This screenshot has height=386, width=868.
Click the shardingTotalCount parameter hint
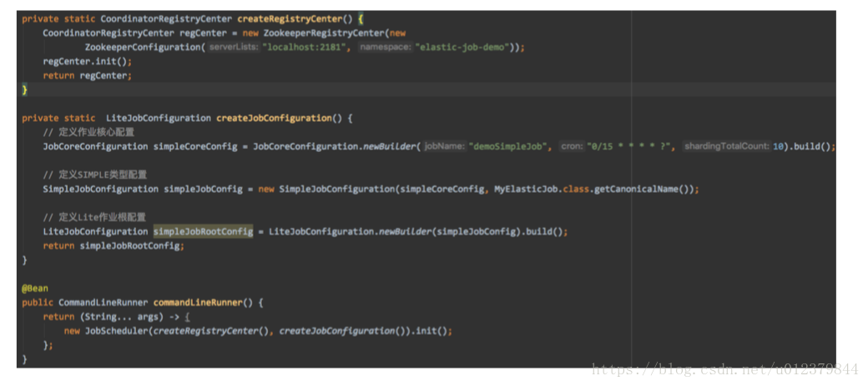coord(726,147)
